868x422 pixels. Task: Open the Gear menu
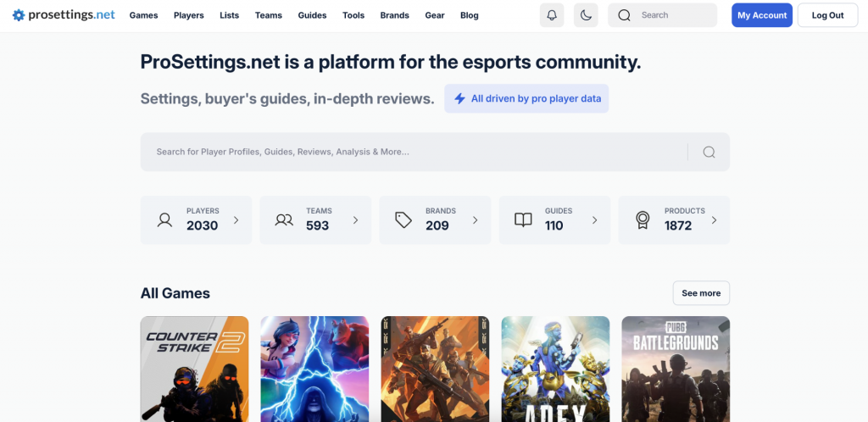click(435, 15)
